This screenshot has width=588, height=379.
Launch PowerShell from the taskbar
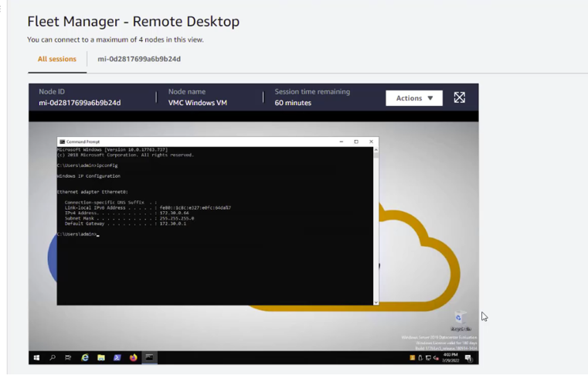tap(117, 357)
